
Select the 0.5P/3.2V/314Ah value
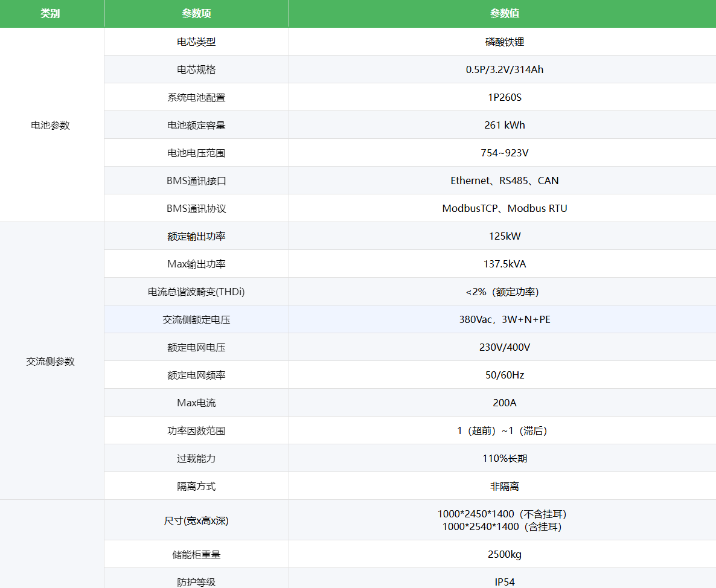(504, 70)
